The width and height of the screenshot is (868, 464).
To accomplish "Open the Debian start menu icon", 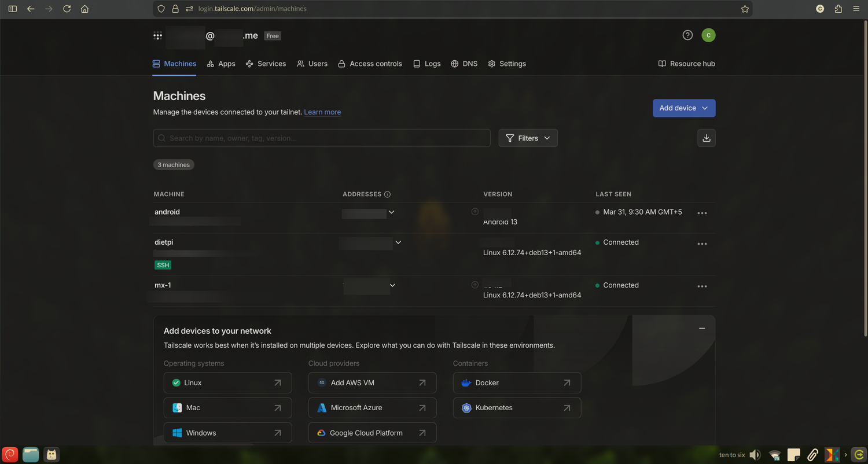I will coord(10,455).
